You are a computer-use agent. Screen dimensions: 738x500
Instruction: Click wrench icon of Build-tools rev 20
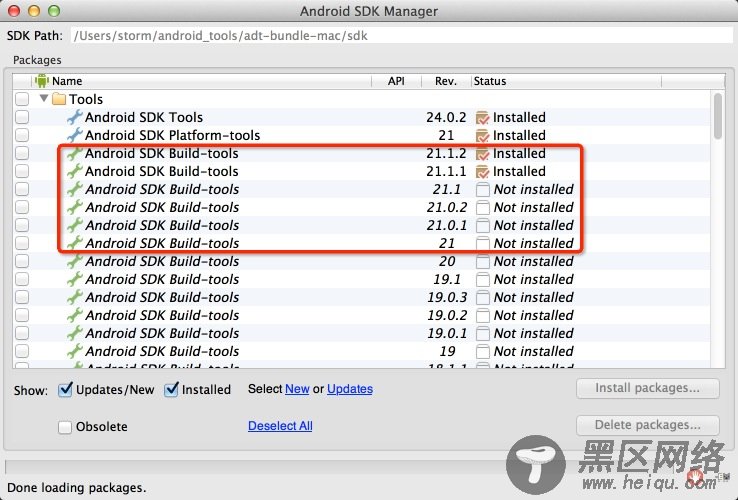click(x=75, y=261)
